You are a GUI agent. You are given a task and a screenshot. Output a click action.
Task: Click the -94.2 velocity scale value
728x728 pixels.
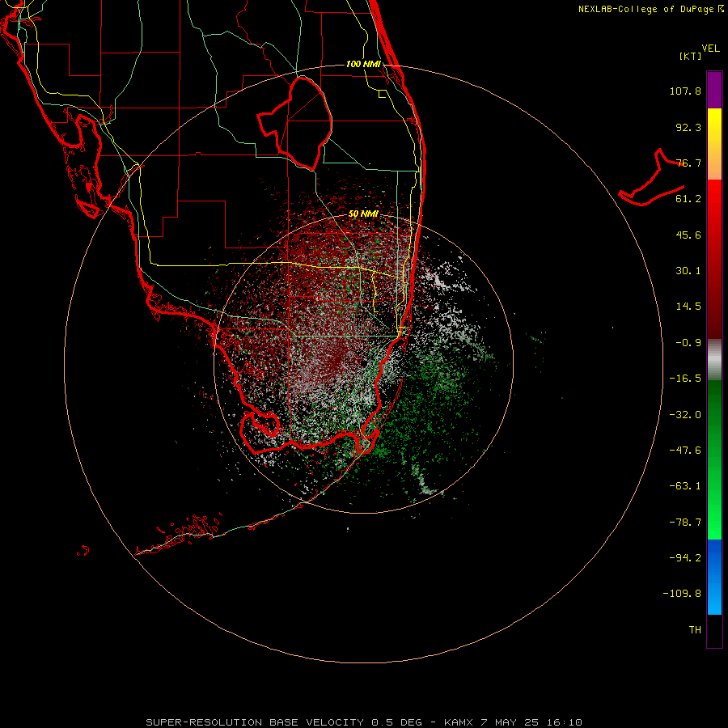[685, 557]
